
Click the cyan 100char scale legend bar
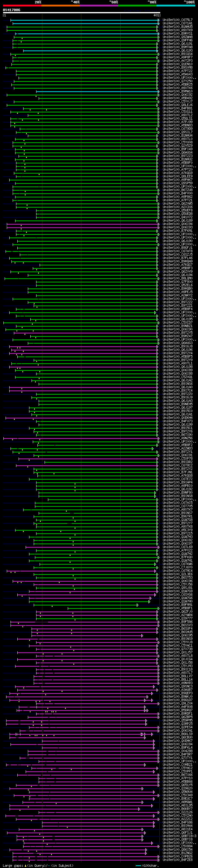[138, 866]
